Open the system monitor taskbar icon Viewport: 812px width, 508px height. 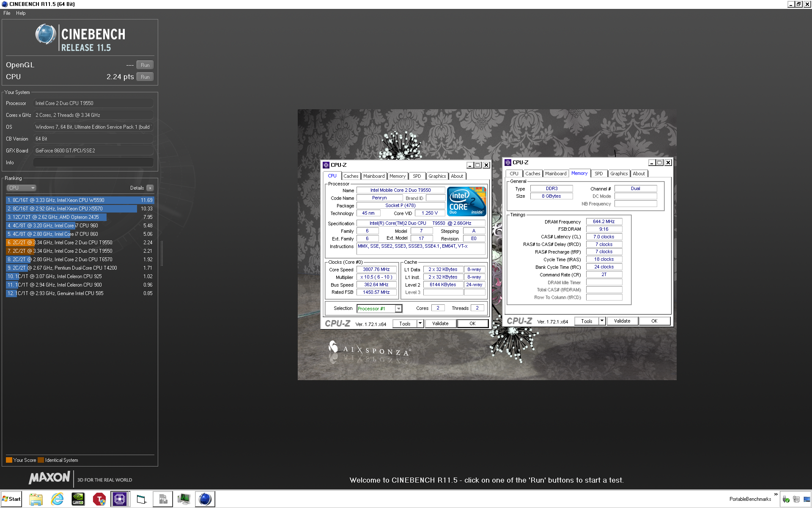184,499
